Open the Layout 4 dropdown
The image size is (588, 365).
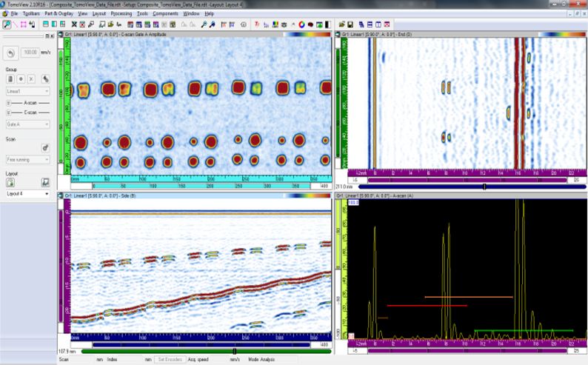27,193
